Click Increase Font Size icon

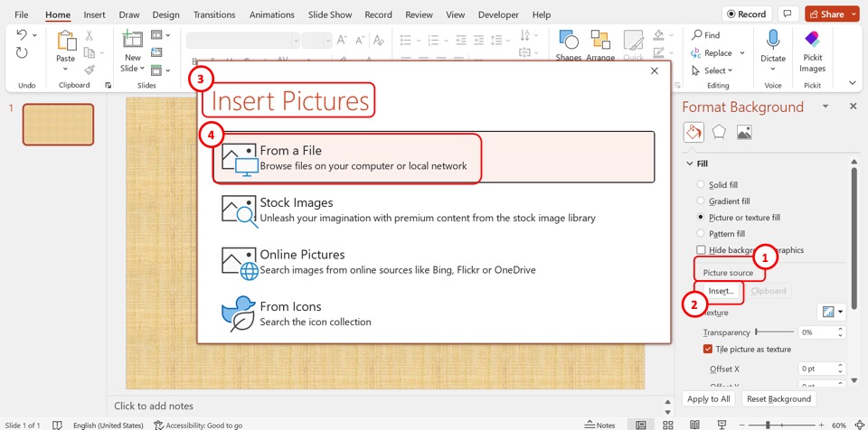point(342,40)
